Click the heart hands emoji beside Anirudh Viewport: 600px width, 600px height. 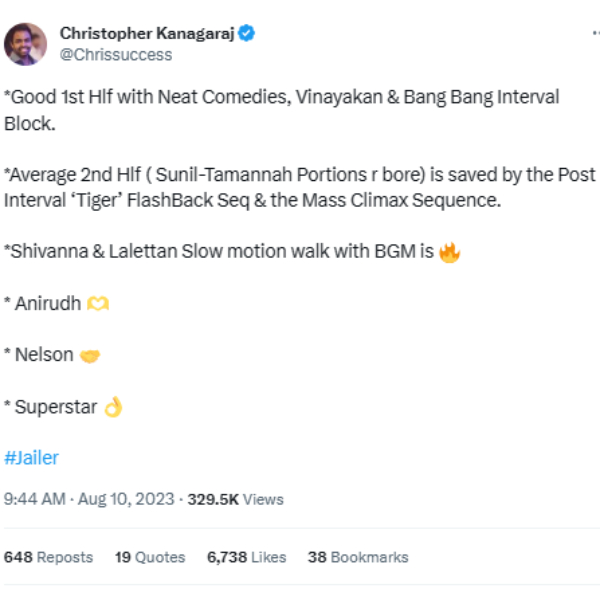[97, 303]
